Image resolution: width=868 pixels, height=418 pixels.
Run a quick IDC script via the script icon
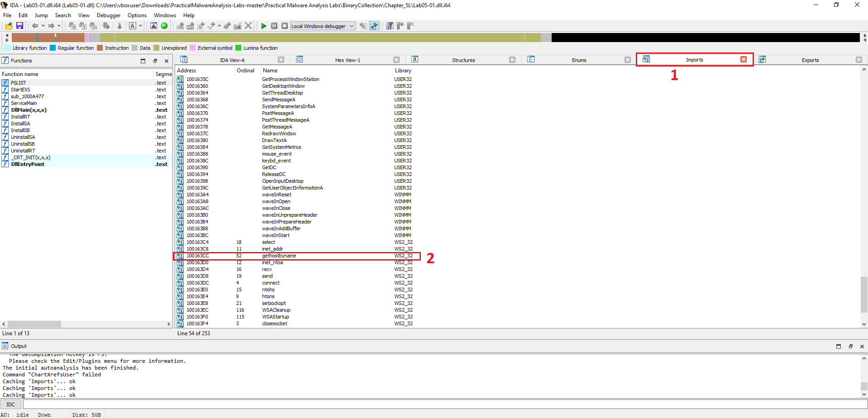[374, 26]
